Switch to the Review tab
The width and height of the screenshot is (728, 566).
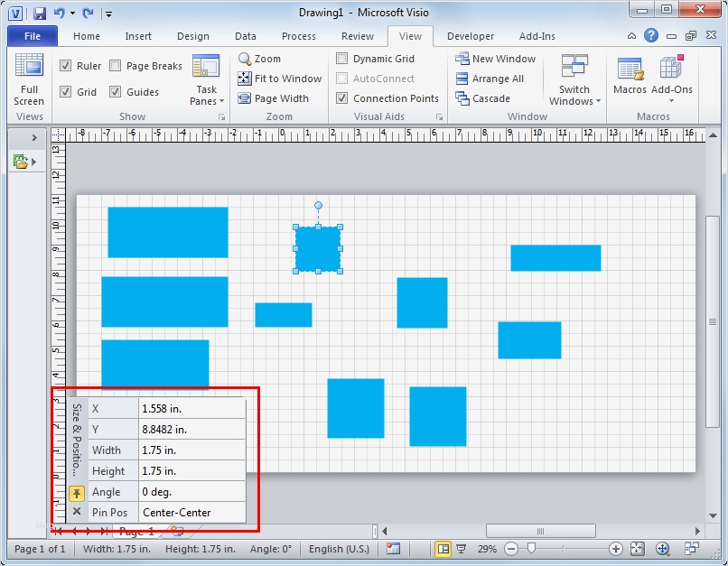click(357, 36)
